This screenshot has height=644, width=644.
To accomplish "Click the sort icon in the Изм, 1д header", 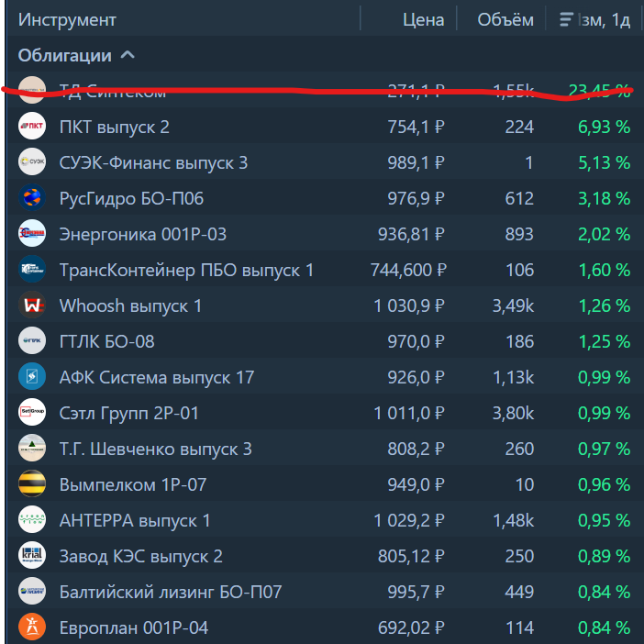I will click(566, 19).
